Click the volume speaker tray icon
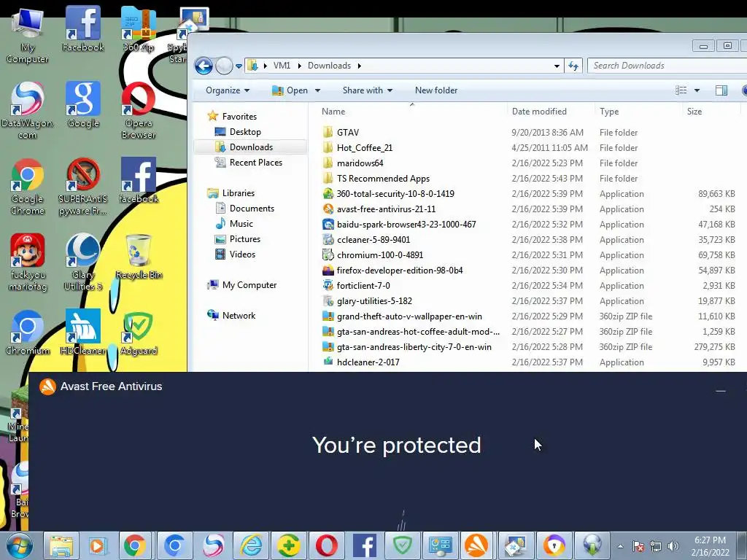The width and height of the screenshot is (747, 560). [x=673, y=546]
